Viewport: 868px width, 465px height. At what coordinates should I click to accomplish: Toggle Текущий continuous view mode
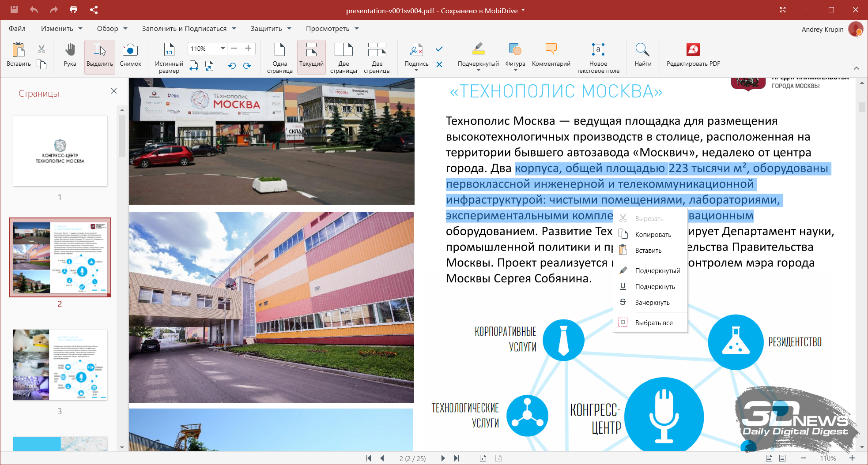[311, 57]
